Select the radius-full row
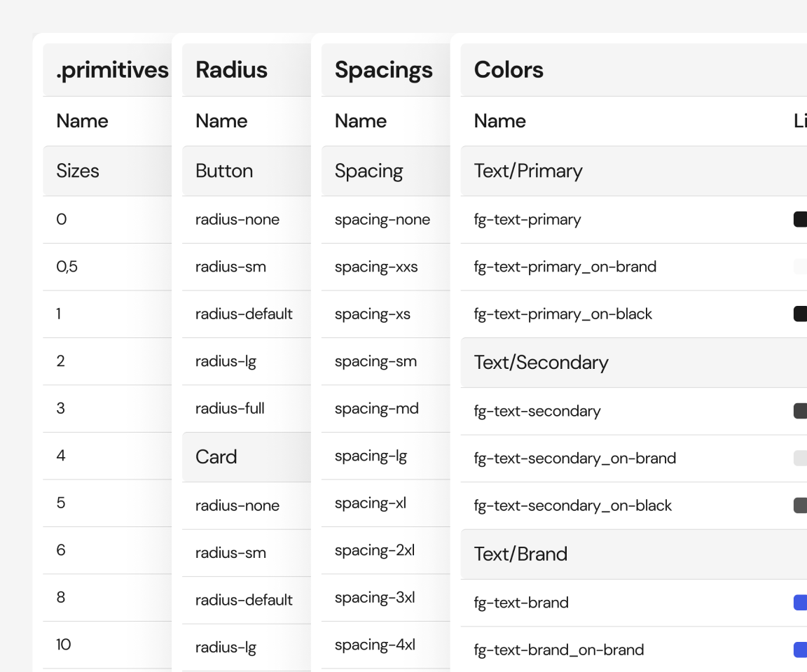 247,409
